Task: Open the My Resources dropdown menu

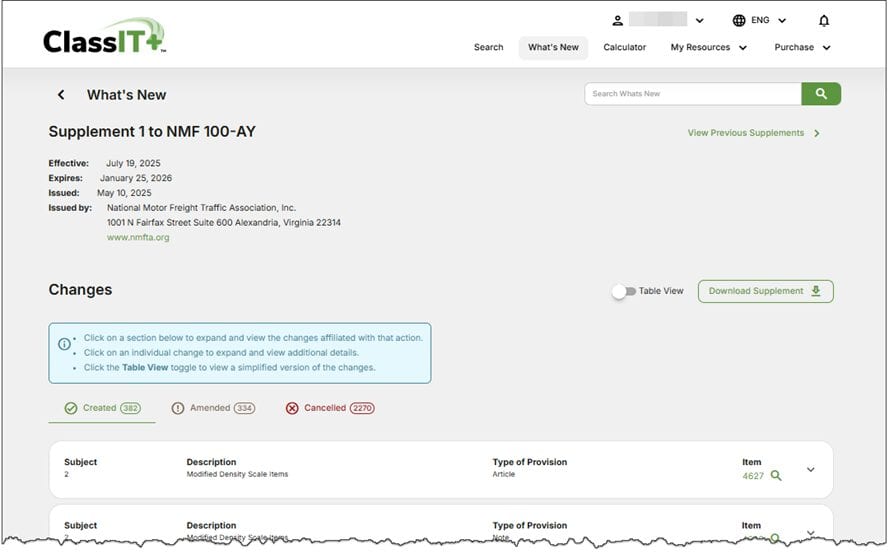Action: [708, 47]
